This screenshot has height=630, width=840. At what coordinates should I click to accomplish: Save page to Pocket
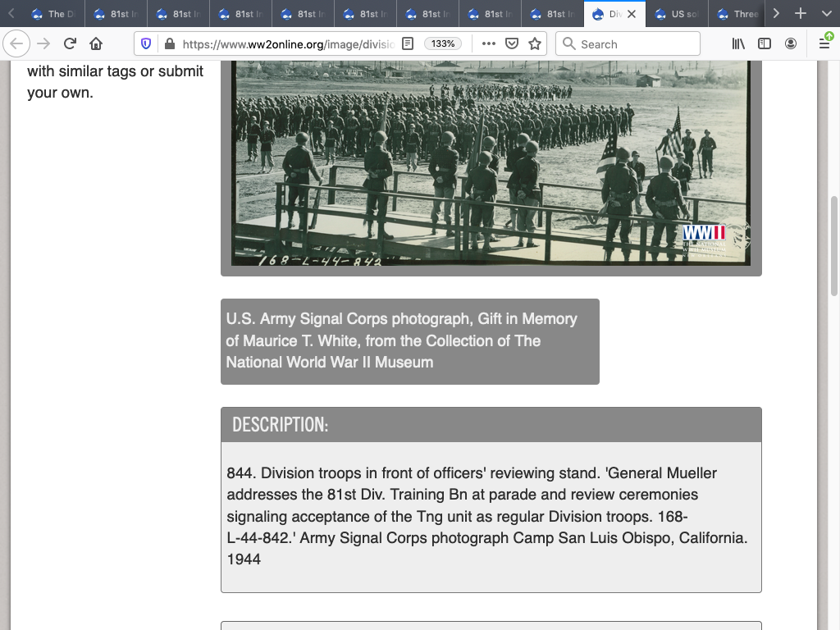point(512,43)
